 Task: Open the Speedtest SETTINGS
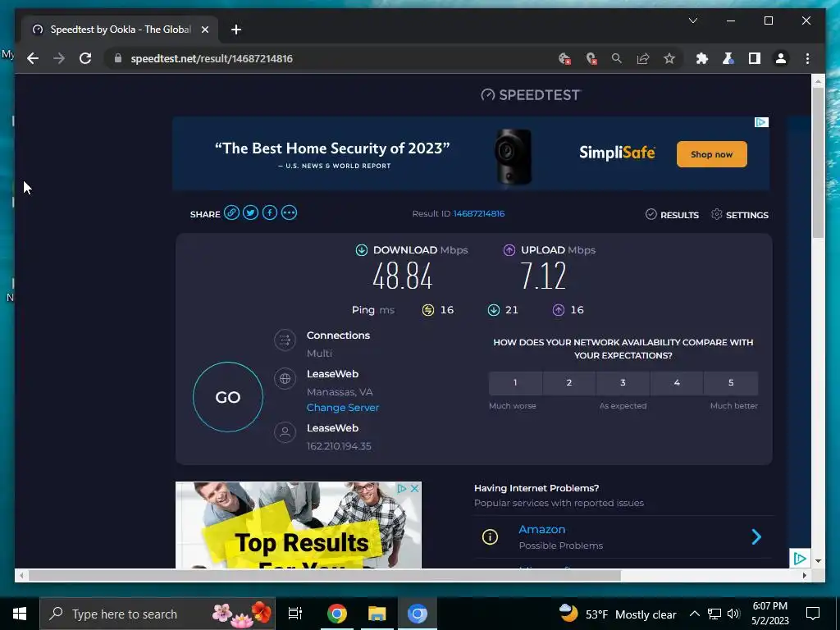click(740, 215)
